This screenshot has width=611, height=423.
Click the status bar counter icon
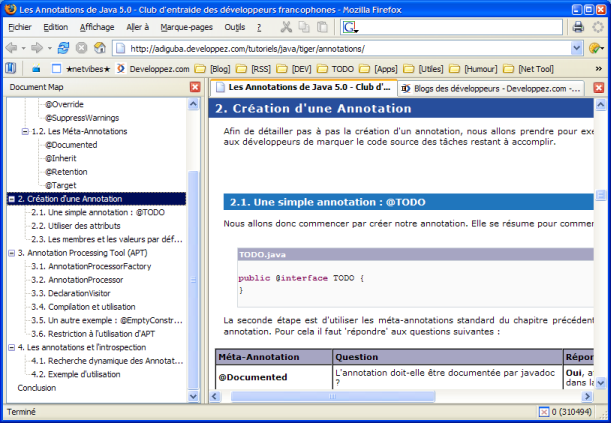point(542,411)
